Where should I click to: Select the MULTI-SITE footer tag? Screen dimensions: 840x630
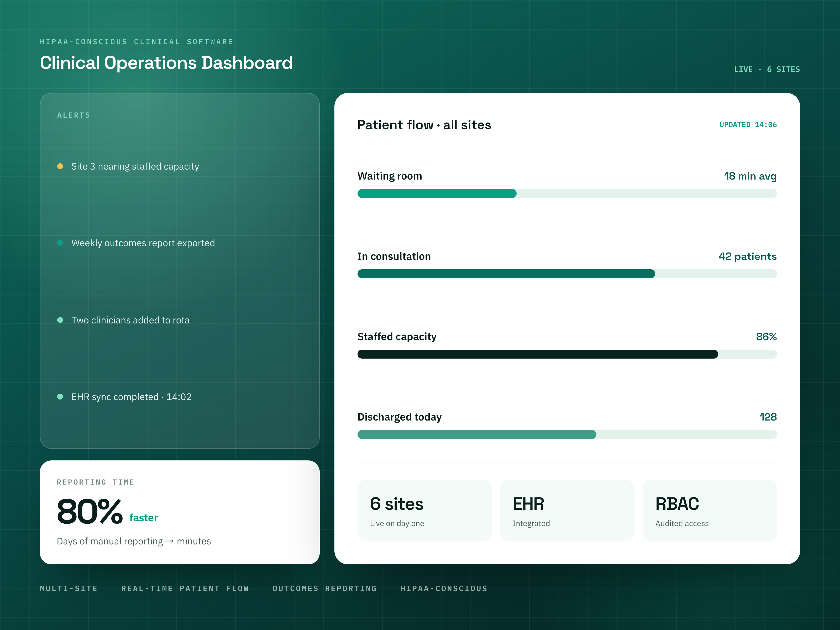(69, 589)
